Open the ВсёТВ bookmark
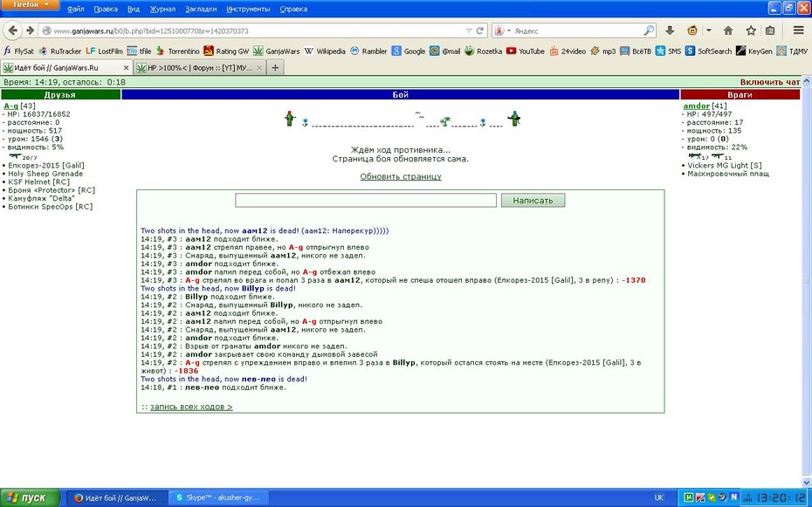Image resolution: width=812 pixels, height=507 pixels. [x=636, y=51]
